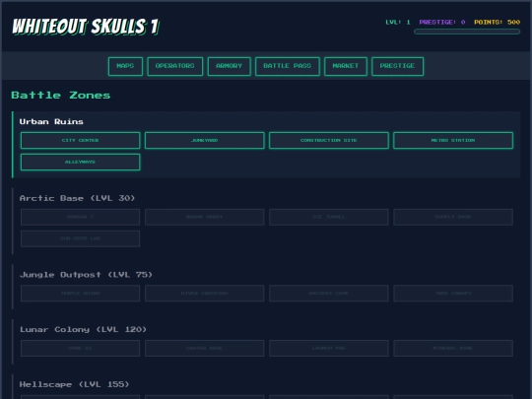This screenshot has height=399, width=532.
Task: Click the Jungle Outpost (LVL 75) heading
Action: tap(86, 275)
